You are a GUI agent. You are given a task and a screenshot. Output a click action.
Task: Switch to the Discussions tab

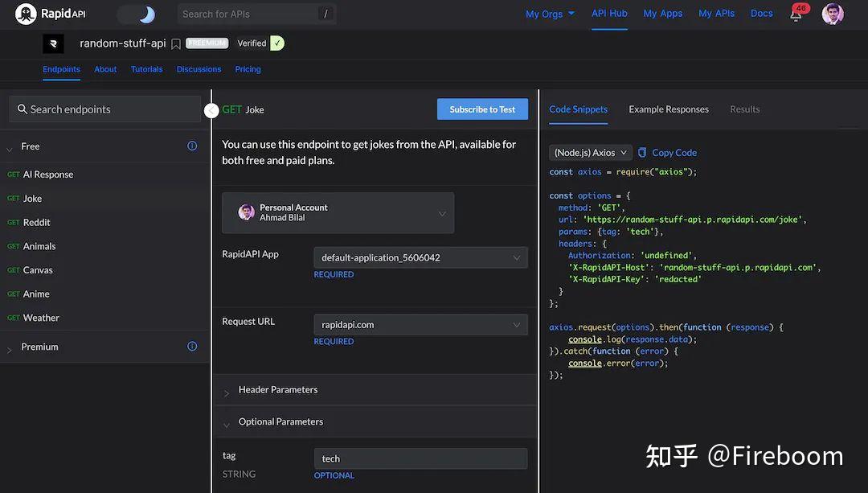point(199,69)
